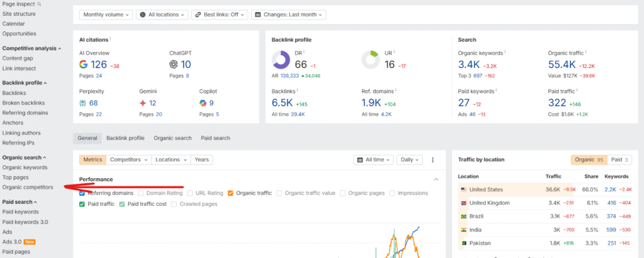This screenshot has width=644, height=258.
Task: Click the Google AI Overview icon
Action: [x=84, y=64]
